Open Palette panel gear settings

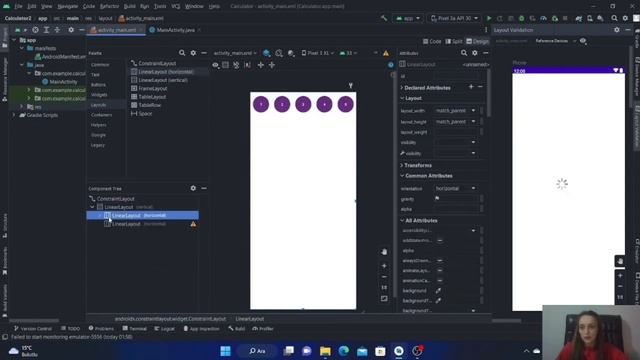[193, 53]
